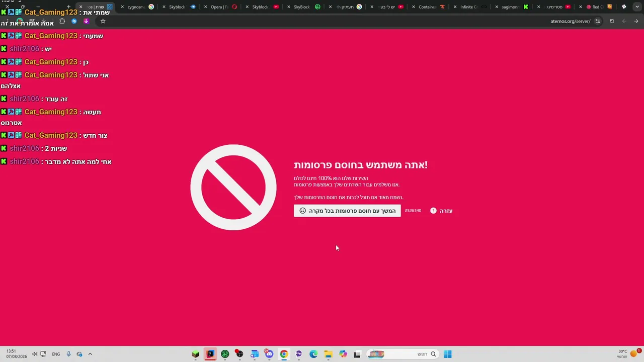Open IntelliJ IDEA from the taskbar

210,354
